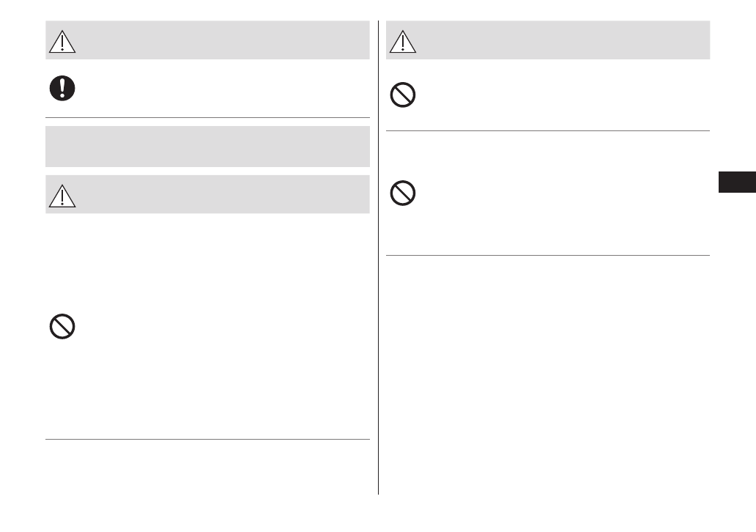Click the warning triangle in the top-left banner
Image resolution: width=756 pixels, height=532 pixels.
(62, 43)
